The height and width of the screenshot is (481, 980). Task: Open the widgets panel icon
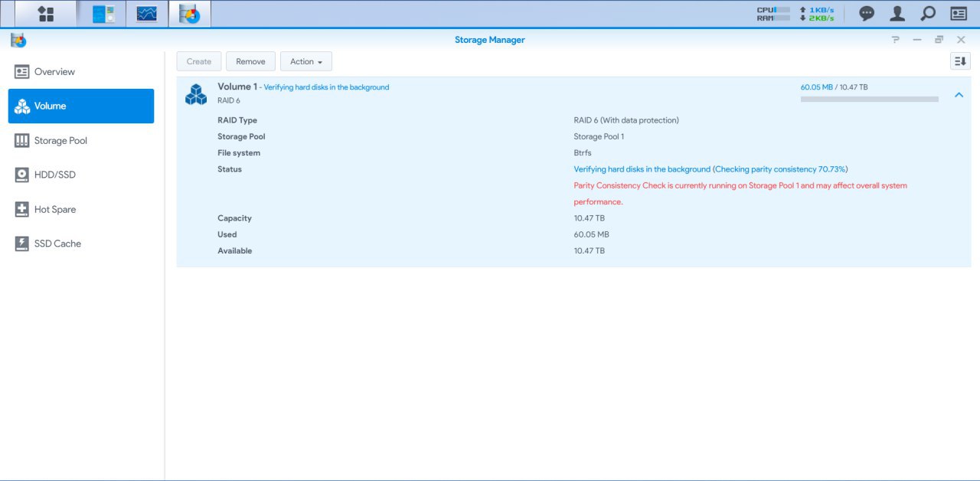[x=958, y=14]
